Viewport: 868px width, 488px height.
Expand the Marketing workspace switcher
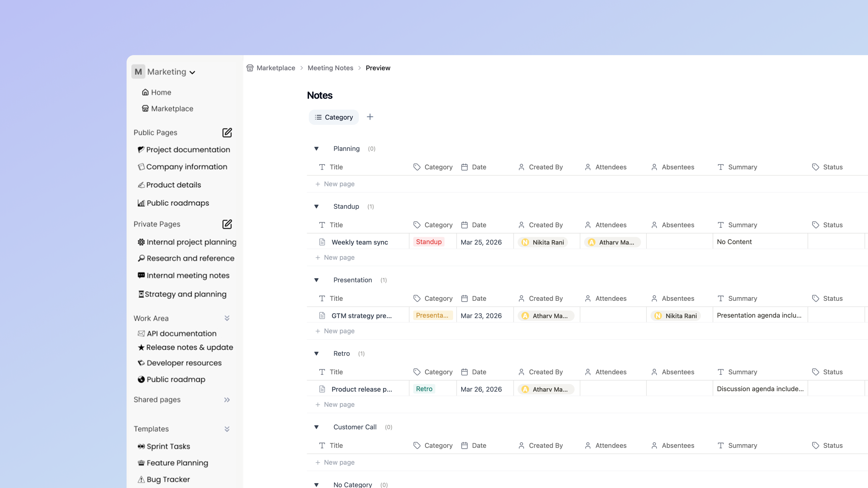tap(193, 72)
